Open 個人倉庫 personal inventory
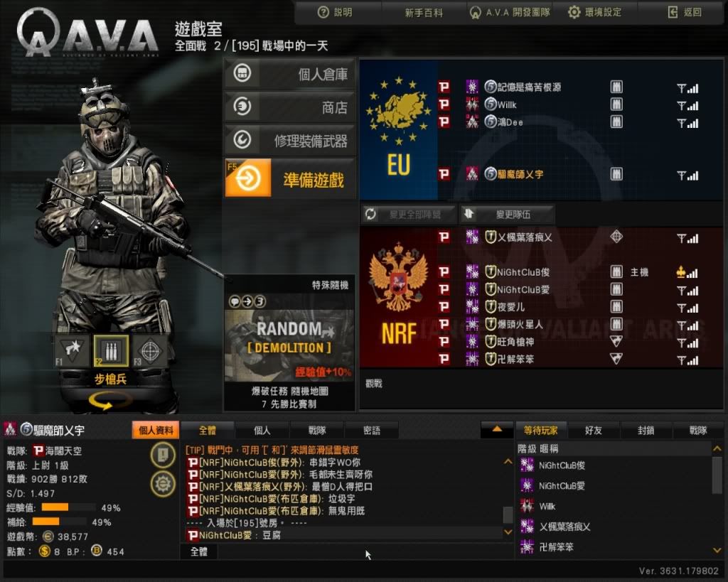Viewport: 728px width, 582px height. click(290, 74)
